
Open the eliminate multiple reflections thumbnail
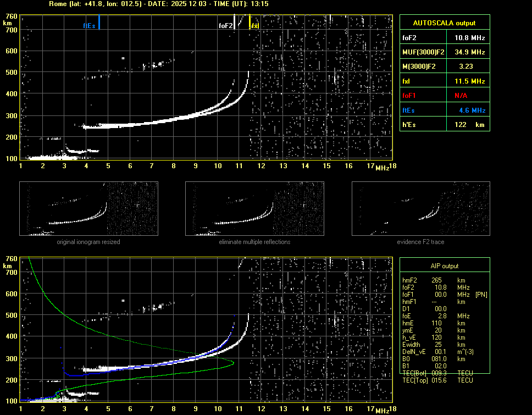coord(254,209)
